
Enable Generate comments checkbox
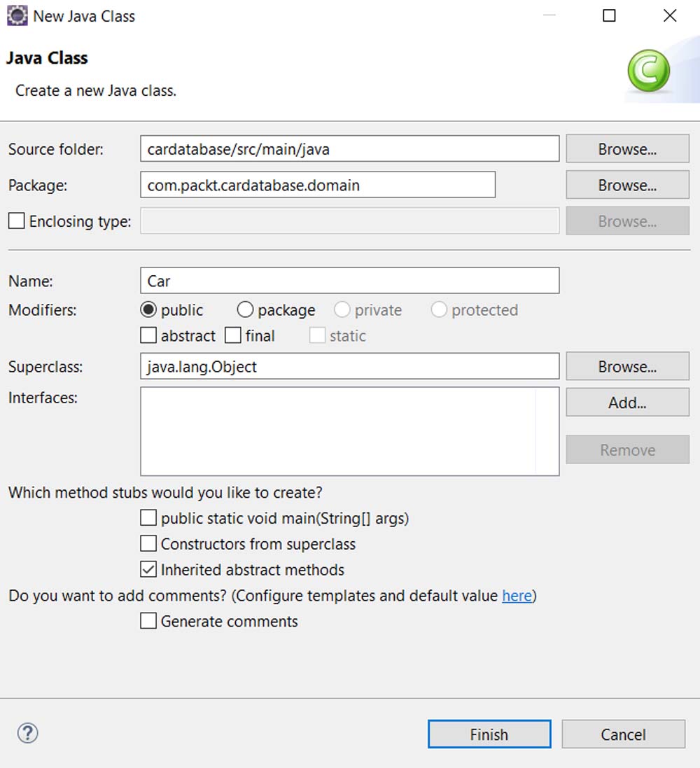148,621
